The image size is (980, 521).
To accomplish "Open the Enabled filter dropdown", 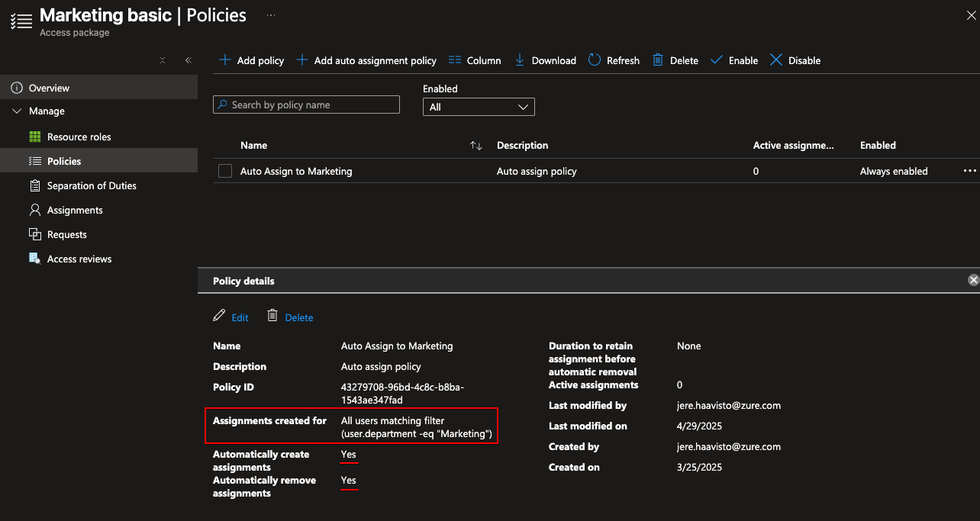I will tap(479, 108).
